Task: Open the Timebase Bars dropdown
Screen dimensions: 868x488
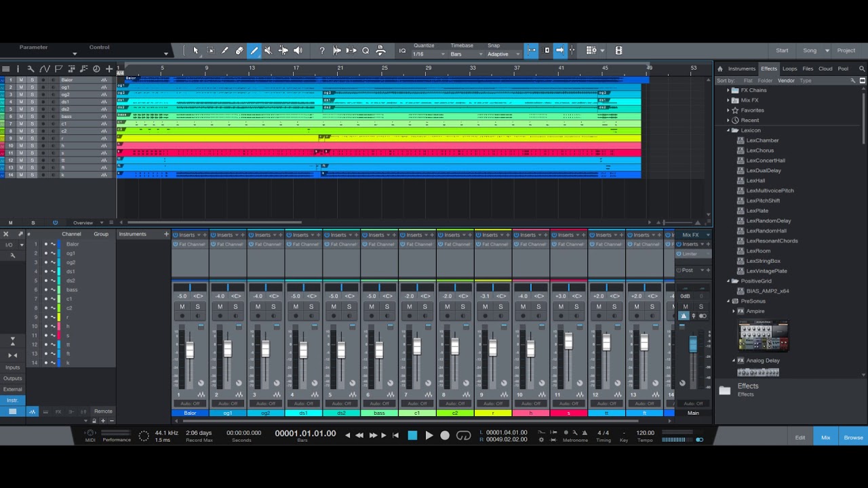Action: click(467, 54)
